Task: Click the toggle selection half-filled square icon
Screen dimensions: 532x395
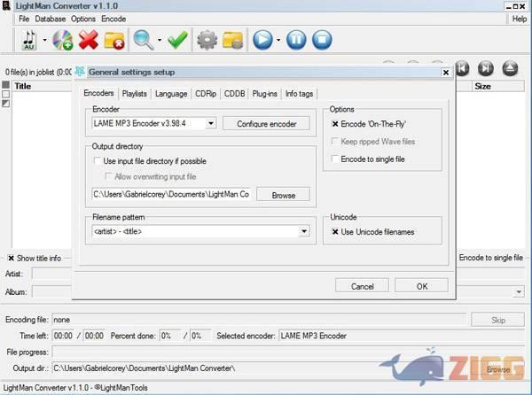Action: [6, 104]
